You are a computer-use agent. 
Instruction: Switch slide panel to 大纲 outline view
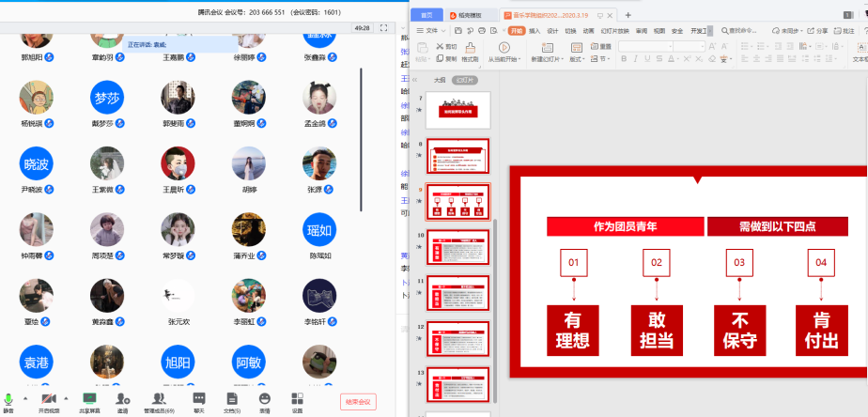coord(439,81)
